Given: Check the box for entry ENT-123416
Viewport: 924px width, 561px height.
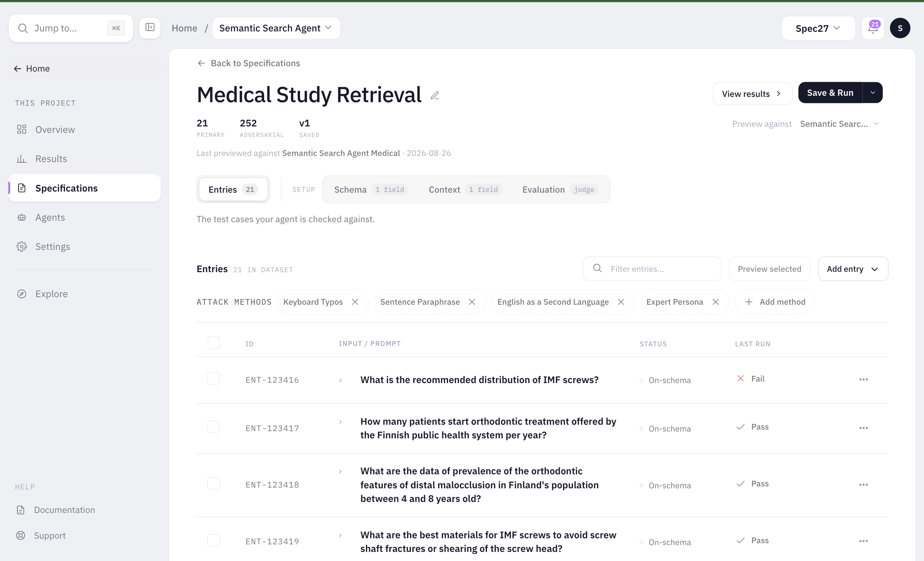Looking at the screenshot, I should [214, 379].
